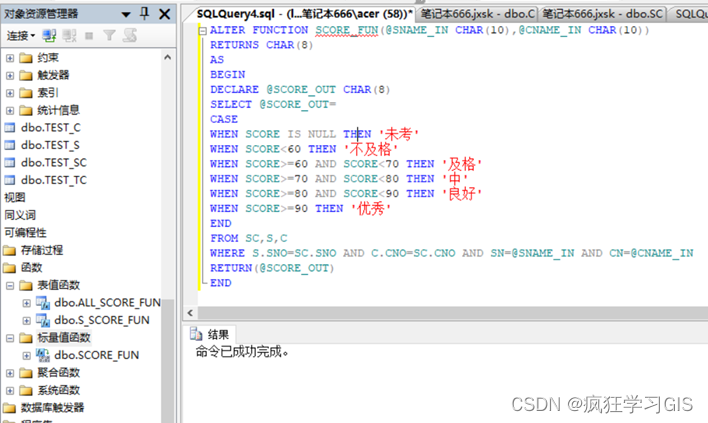
Task: Collapse the ALTER FUNCTION code block outline
Action: point(202,31)
